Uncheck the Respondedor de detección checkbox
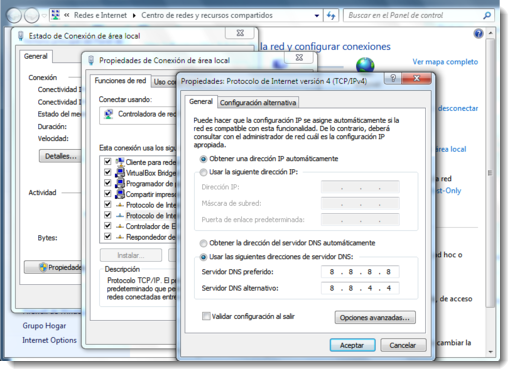This screenshot has height=369, width=510. 107,236
